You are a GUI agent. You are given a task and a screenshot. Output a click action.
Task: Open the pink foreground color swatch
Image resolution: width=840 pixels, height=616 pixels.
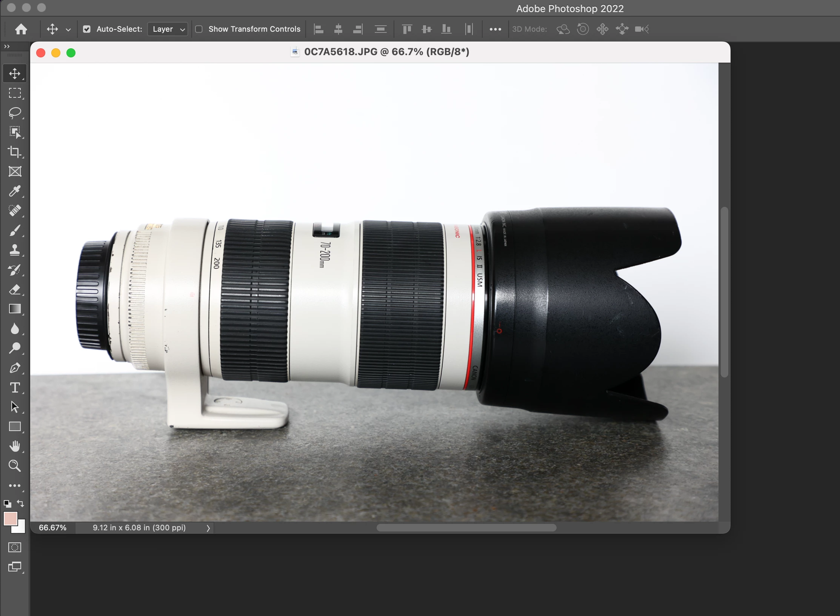pyautogui.click(x=10, y=519)
